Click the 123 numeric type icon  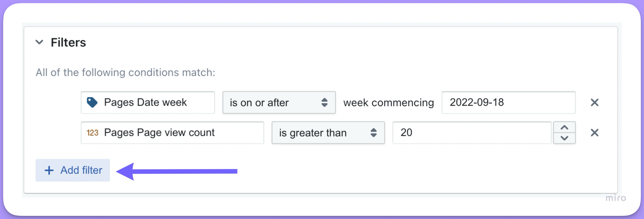pos(93,133)
